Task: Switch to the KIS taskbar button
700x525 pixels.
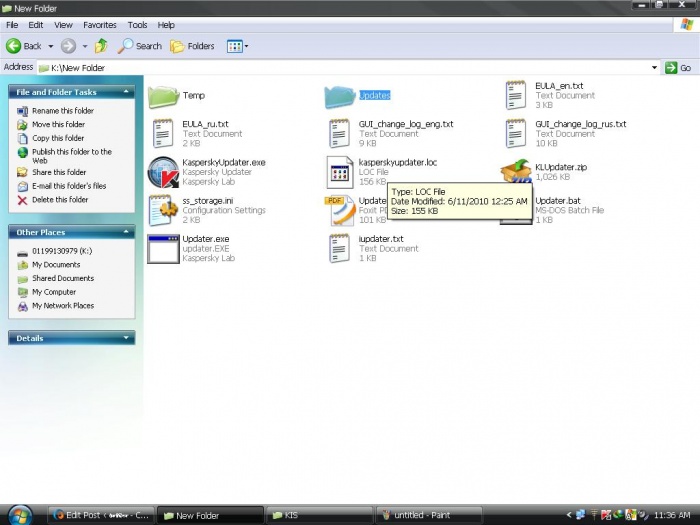Action: pyautogui.click(x=319, y=515)
